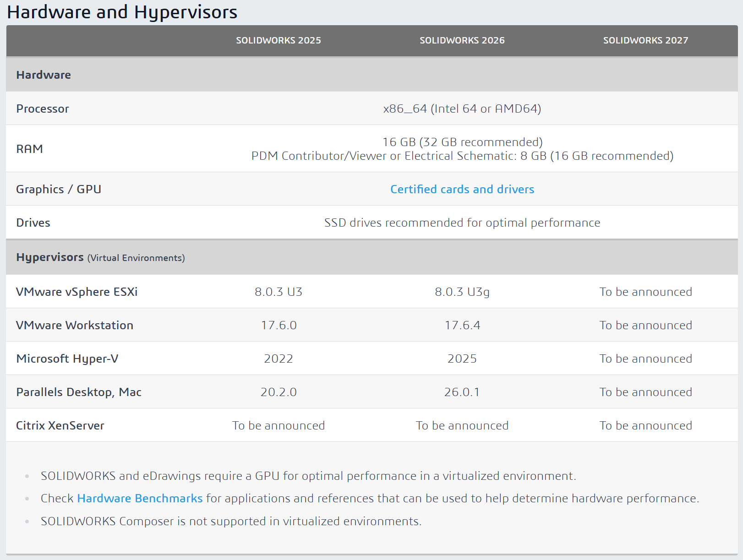Click the 26.0.1 version cell

point(462,392)
